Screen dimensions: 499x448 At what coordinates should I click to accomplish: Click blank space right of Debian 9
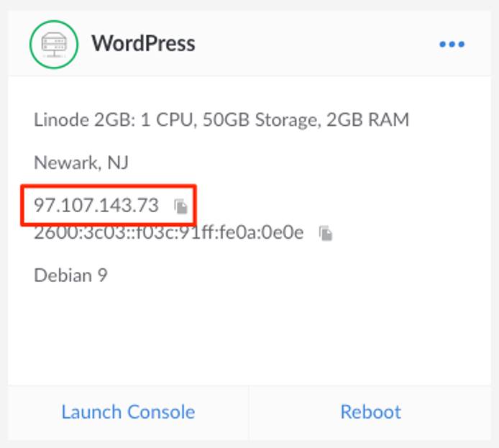tap(288, 275)
